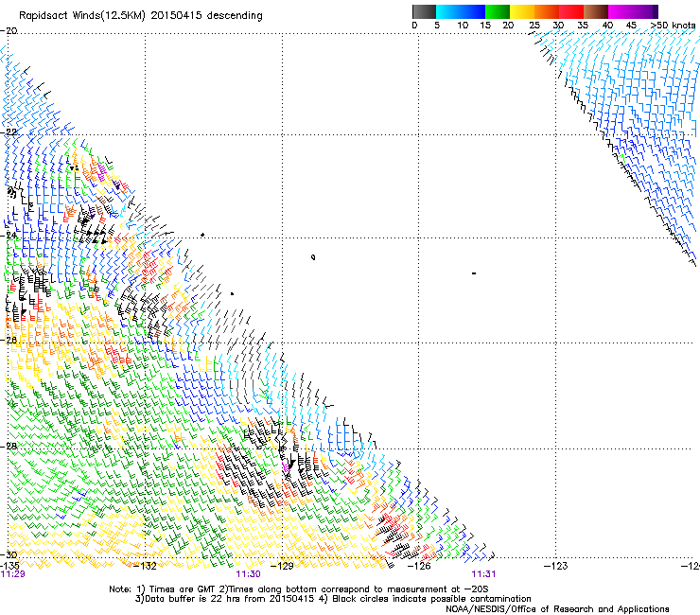This screenshot has width=700, height=615.
Task: Click the chart title 'Rapidscat Winds(12.5KM) 20150415 descending'
Action: [x=141, y=16]
